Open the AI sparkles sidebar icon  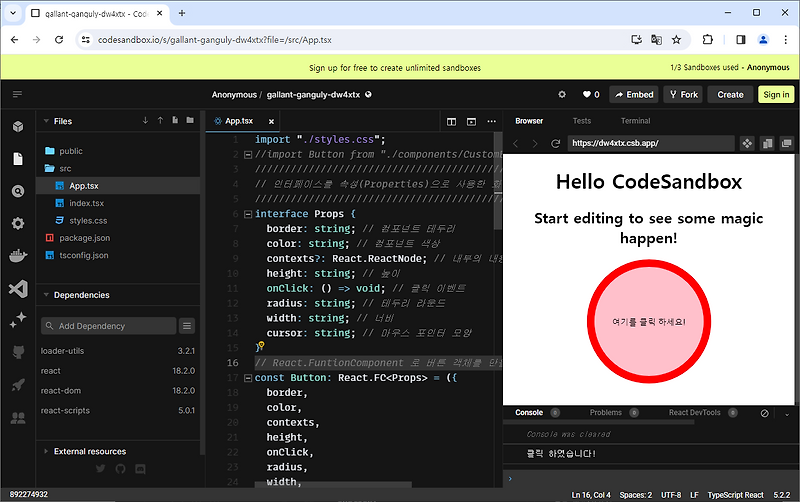coord(18,320)
